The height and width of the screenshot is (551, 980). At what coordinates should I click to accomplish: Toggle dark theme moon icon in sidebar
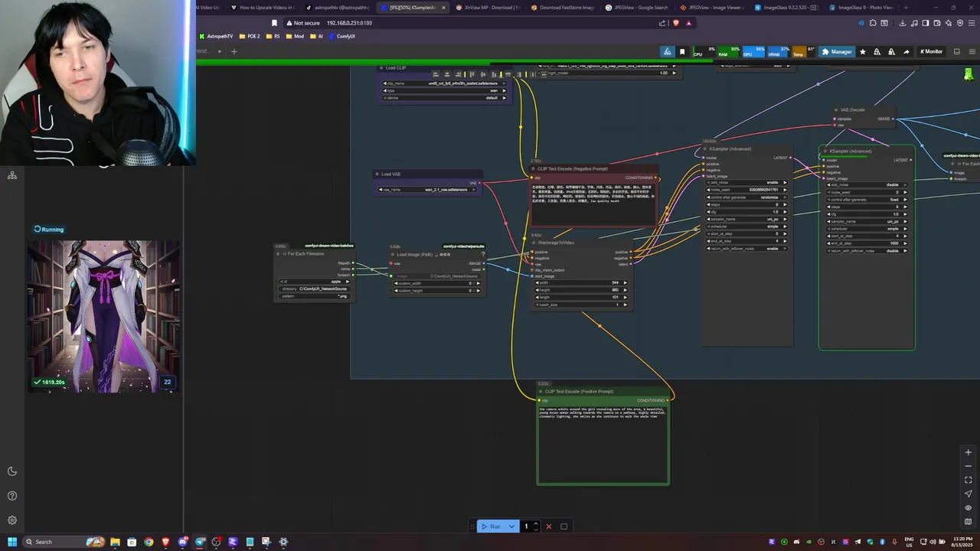pos(12,471)
